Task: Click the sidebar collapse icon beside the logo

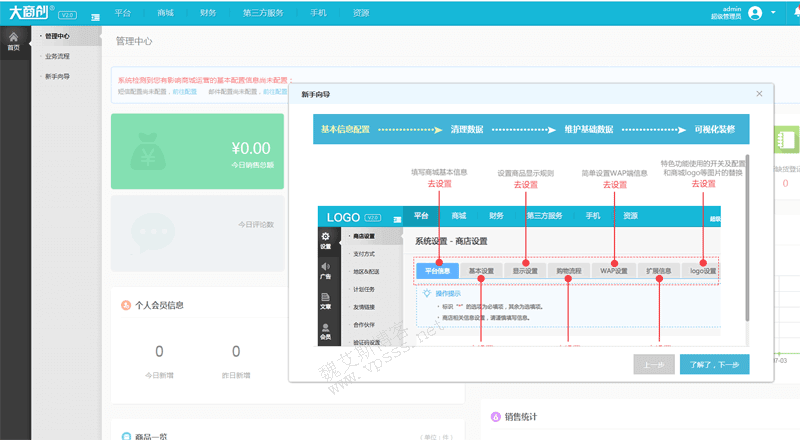Action: point(95,16)
